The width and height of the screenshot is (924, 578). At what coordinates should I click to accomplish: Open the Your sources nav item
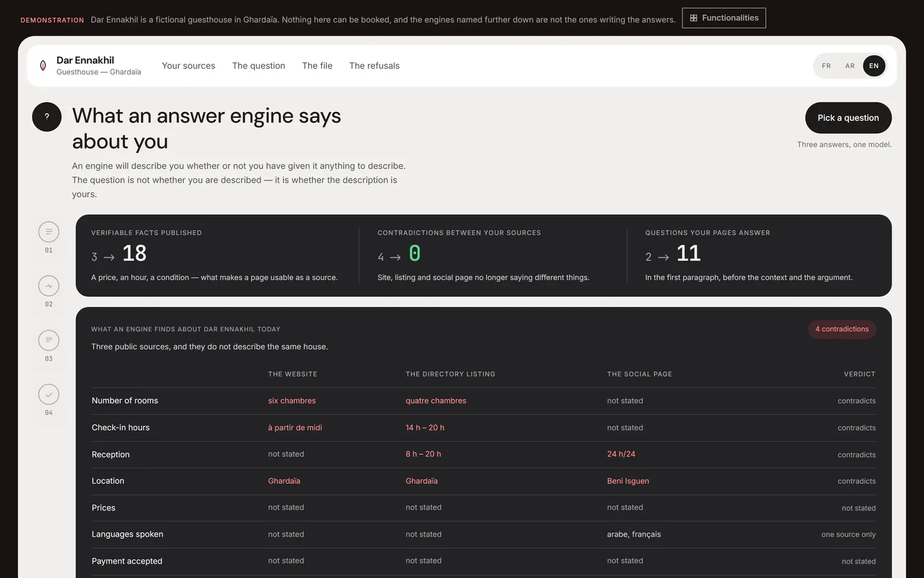coord(188,66)
